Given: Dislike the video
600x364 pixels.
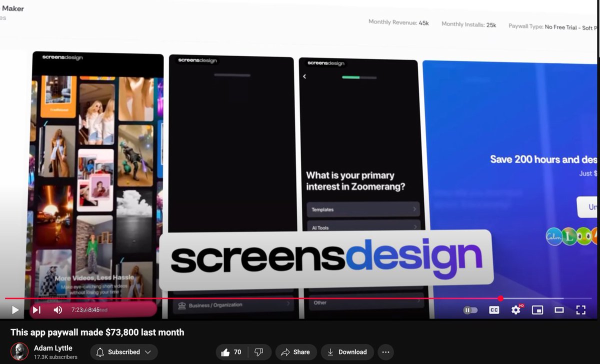Looking at the screenshot, I should tap(259, 352).
